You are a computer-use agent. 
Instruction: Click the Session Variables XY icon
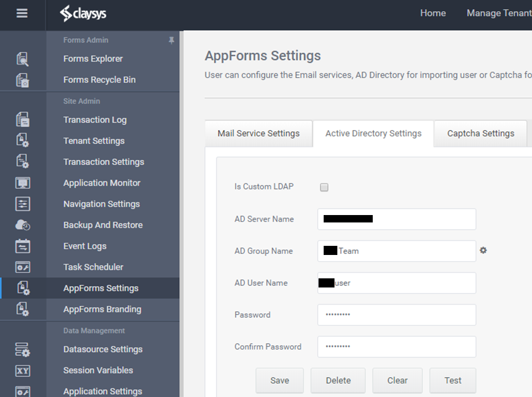[23, 371]
